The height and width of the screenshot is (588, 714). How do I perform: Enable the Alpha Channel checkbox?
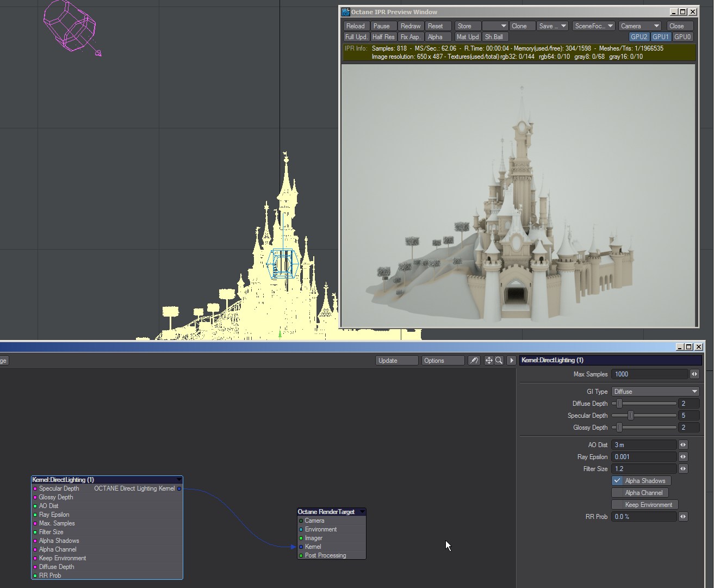[x=617, y=493]
